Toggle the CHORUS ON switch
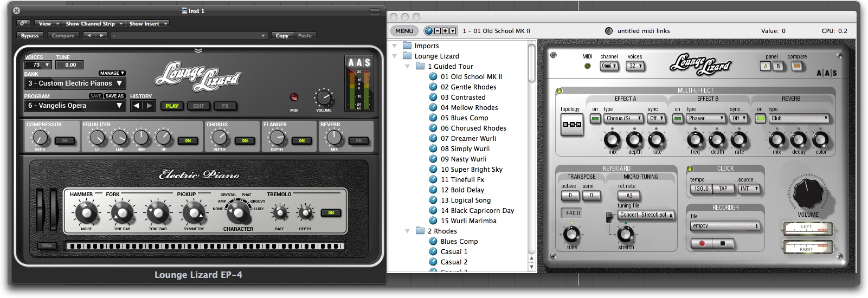The width and height of the screenshot is (868, 298). coord(245,141)
